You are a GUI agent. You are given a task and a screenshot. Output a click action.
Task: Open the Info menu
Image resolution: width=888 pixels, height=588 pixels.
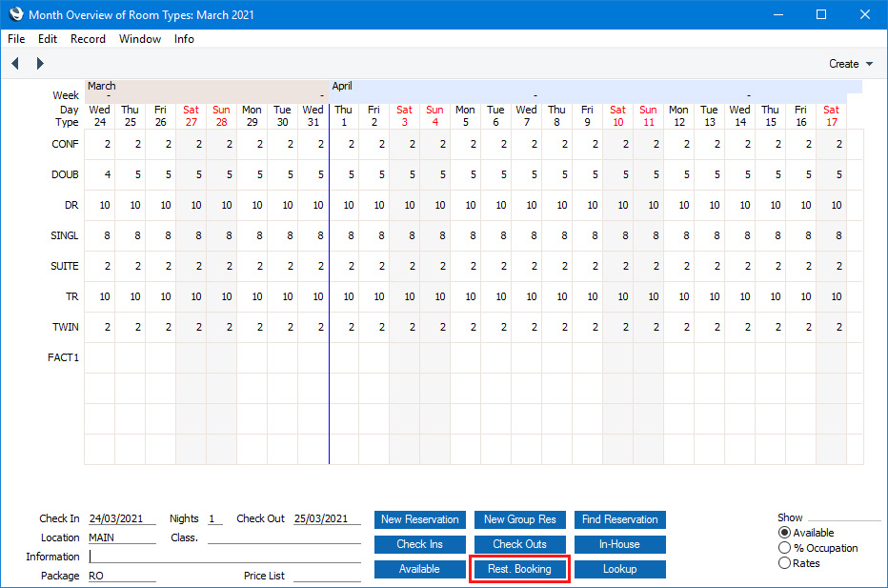click(x=184, y=39)
